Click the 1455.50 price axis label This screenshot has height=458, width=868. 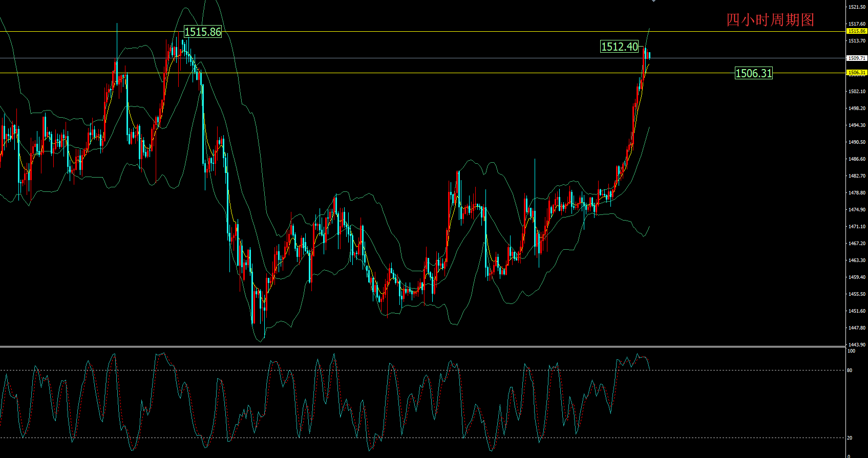857,294
